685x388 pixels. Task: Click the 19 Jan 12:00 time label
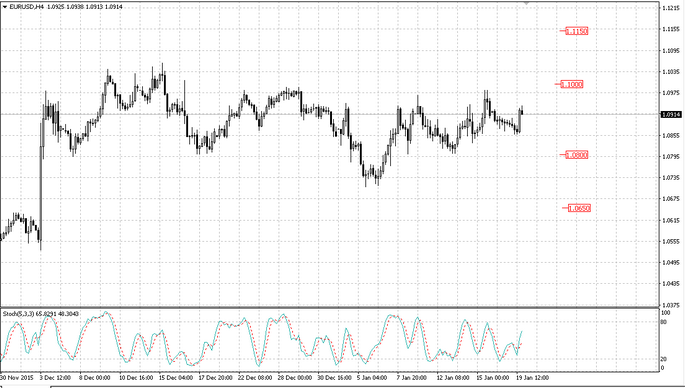532,378
